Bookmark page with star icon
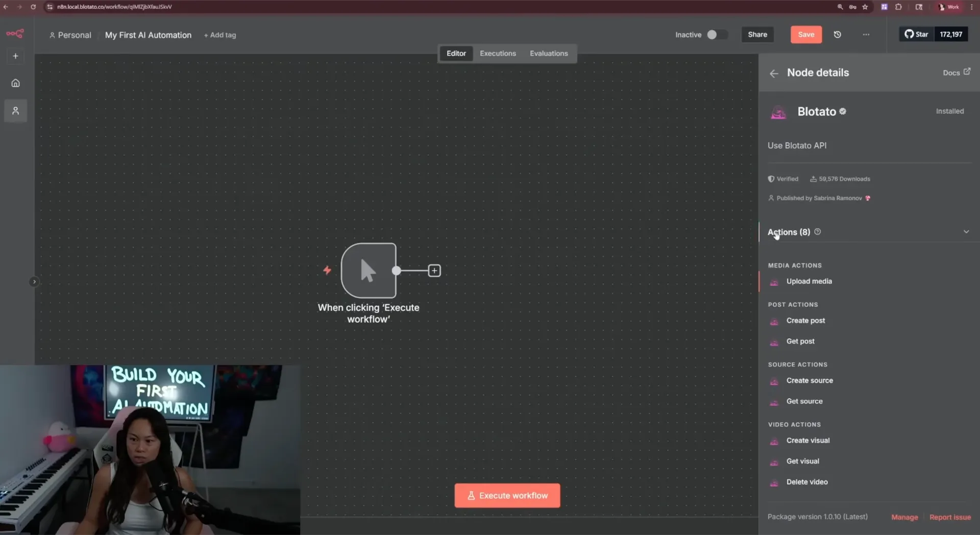This screenshot has height=535, width=980. click(x=865, y=7)
